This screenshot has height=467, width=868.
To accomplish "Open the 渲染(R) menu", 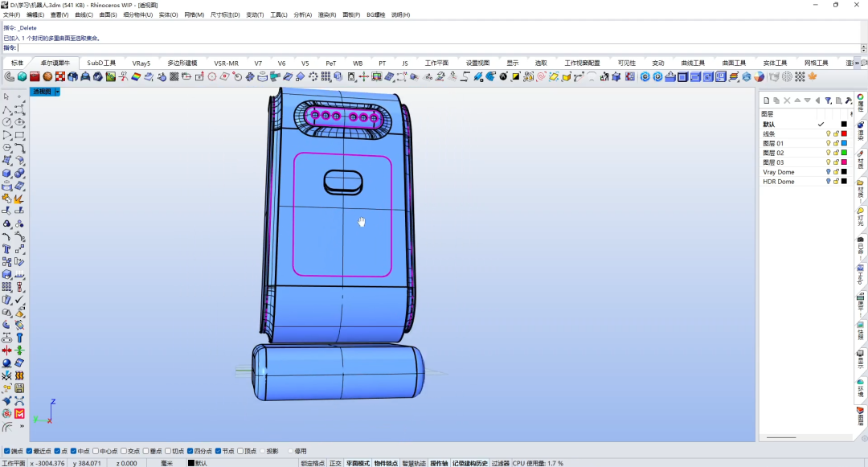I will pyautogui.click(x=326, y=15).
